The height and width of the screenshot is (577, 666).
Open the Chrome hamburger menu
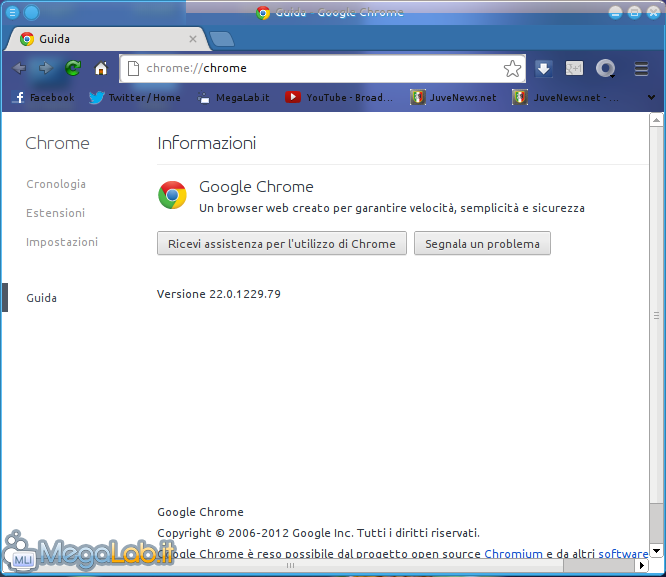coord(641,68)
